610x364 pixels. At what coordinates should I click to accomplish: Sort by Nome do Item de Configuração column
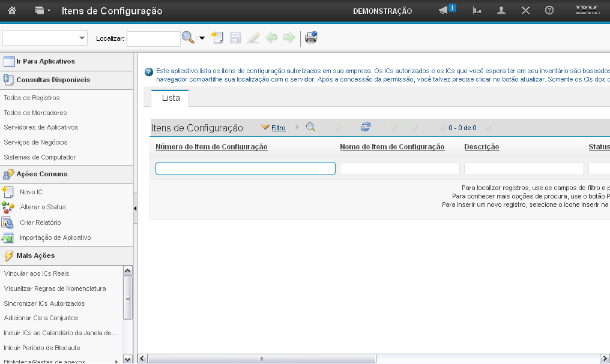point(391,147)
